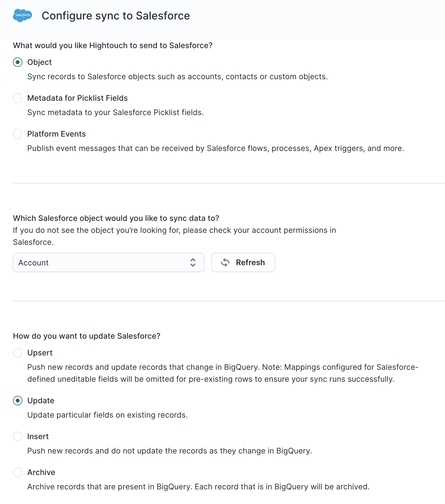The image size is (445, 504).
Task: Click the Salesforce cloud logo
Action: point(22,15)
